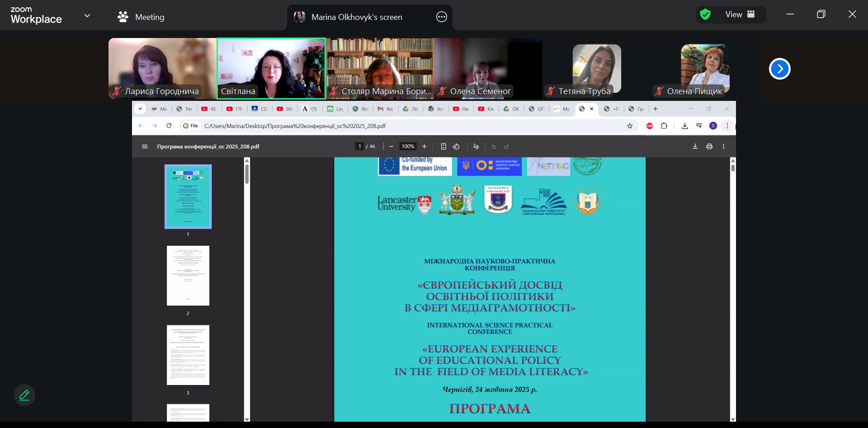The image size is (868, 428).
Task: Open screen share more options ellipsis
Action: point(441,17)
